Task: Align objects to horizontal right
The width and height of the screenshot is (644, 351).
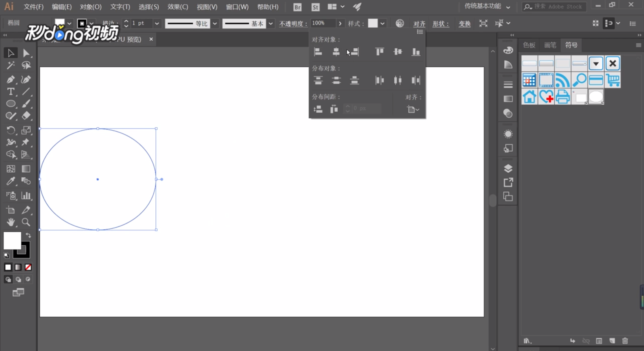Action: pyautogui.click(x=354, y=52)
